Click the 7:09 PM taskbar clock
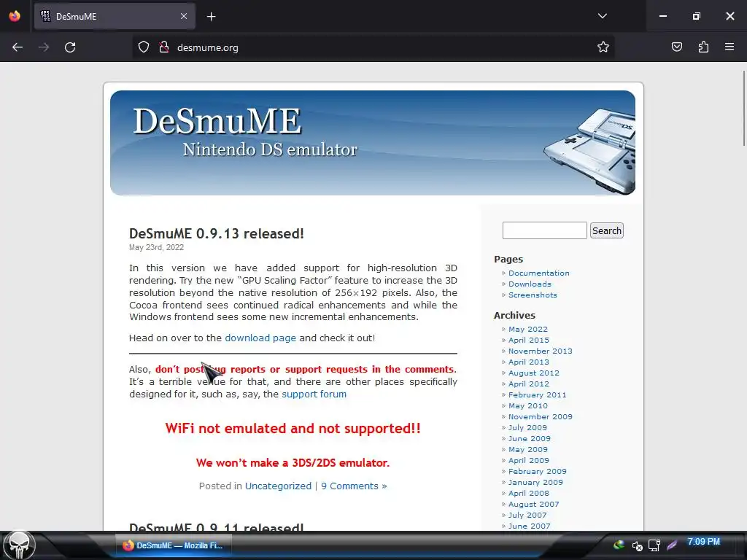Image resolution: width=747 pixels, height=560 pixels. click(704, 542)
